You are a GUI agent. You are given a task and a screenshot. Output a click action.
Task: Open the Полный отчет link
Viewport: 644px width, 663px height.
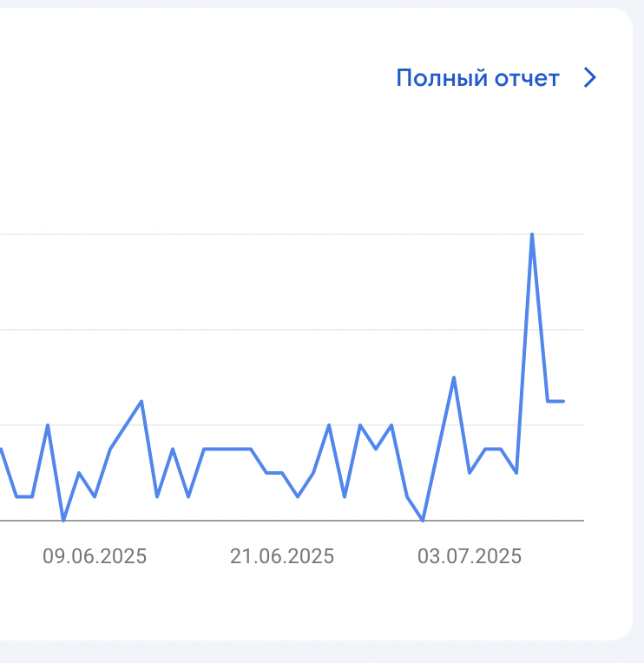[477, 78]
